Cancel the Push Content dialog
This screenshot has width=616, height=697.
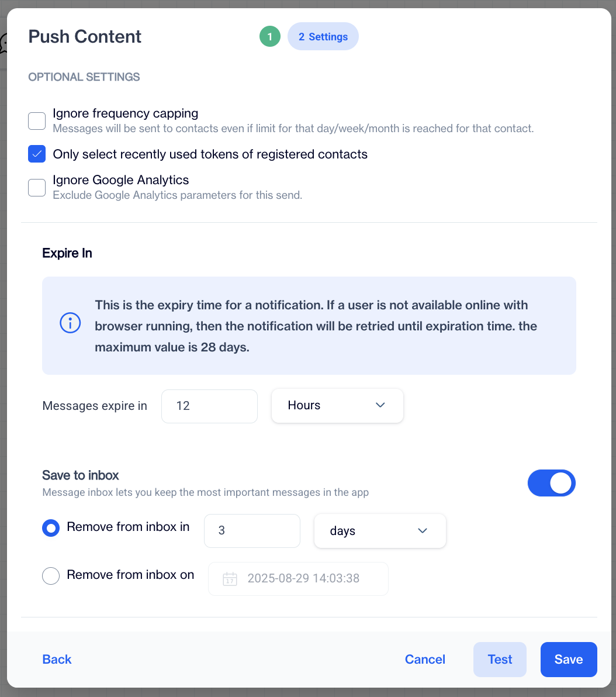coord(425,660)
